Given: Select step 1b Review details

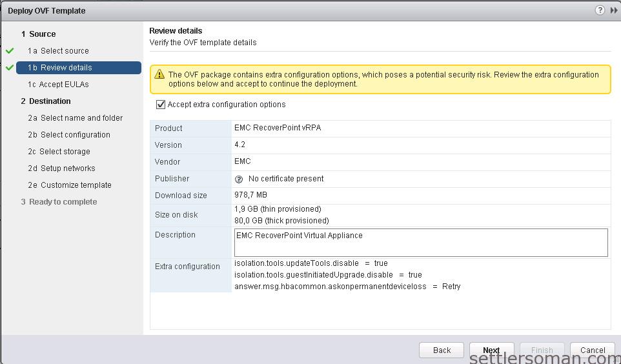Looking at the screenshot, I should [59, 68].
